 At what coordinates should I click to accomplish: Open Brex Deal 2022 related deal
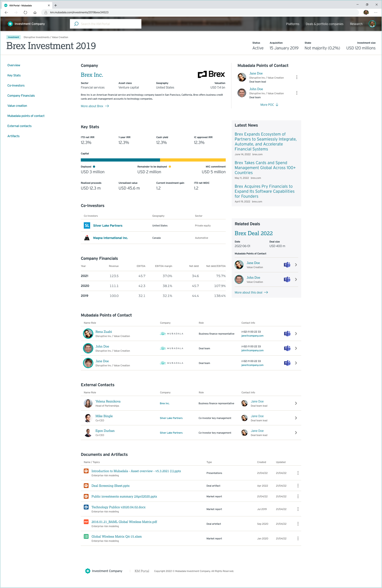[x=254, y=233]
